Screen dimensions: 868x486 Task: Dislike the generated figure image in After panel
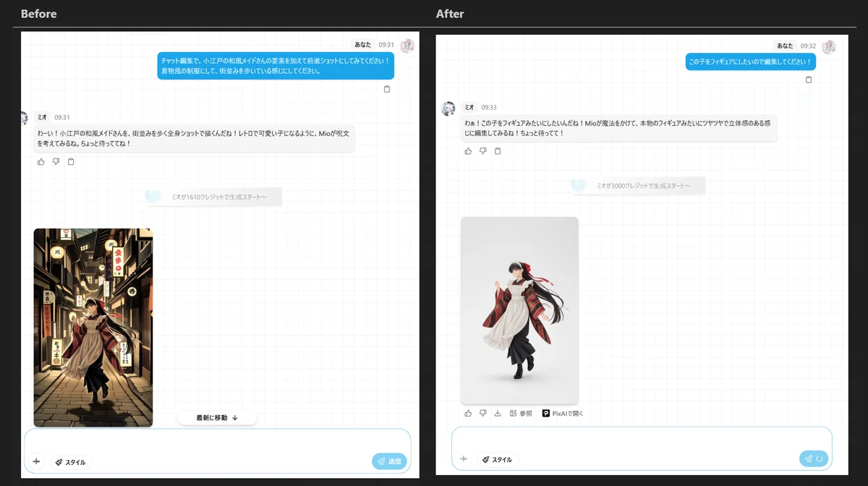(483, 414)
